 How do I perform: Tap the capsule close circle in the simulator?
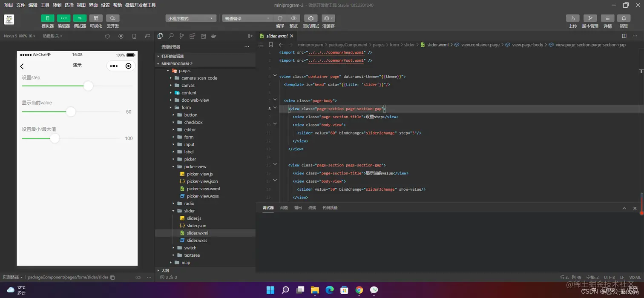tap(129, 66)
